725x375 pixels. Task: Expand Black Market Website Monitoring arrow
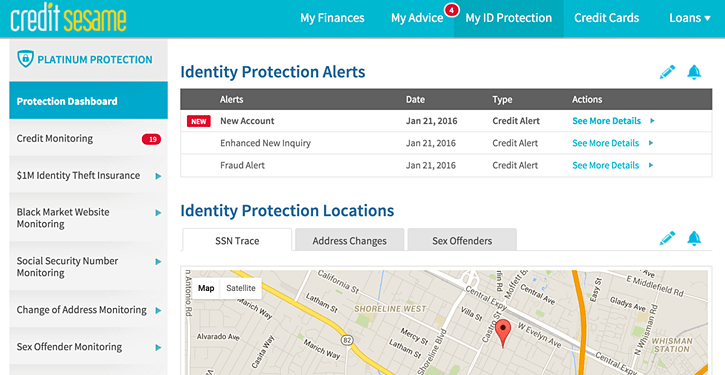(x=158, y=213)
